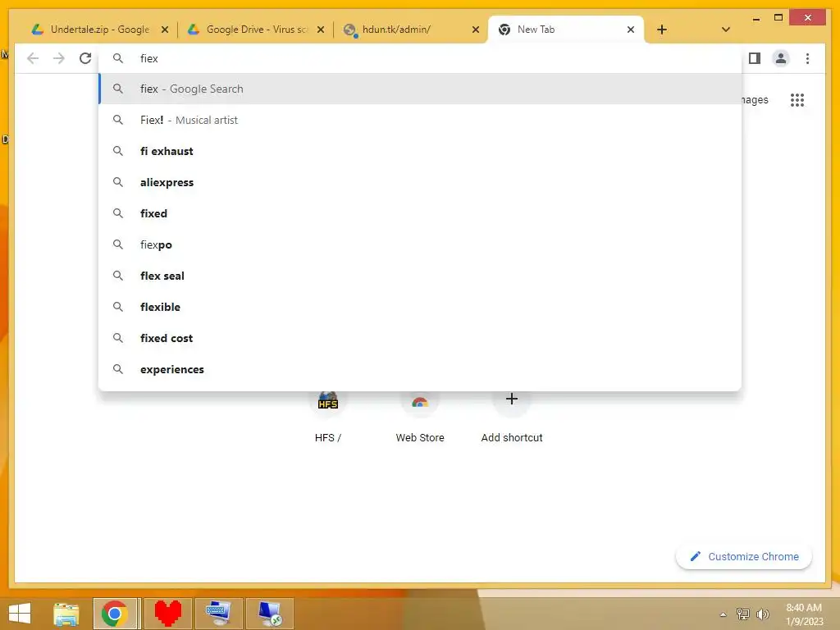The image size is (840, 630).
Task: Click the Chrome taskbar icon
Action: pyautogui.click(x=115, y=614)
